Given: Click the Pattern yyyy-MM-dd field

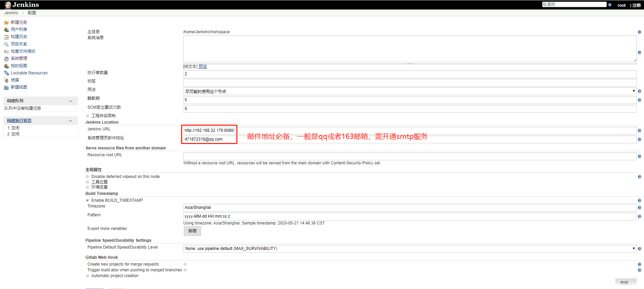Looking at the screenshot, I should (410, 216).
